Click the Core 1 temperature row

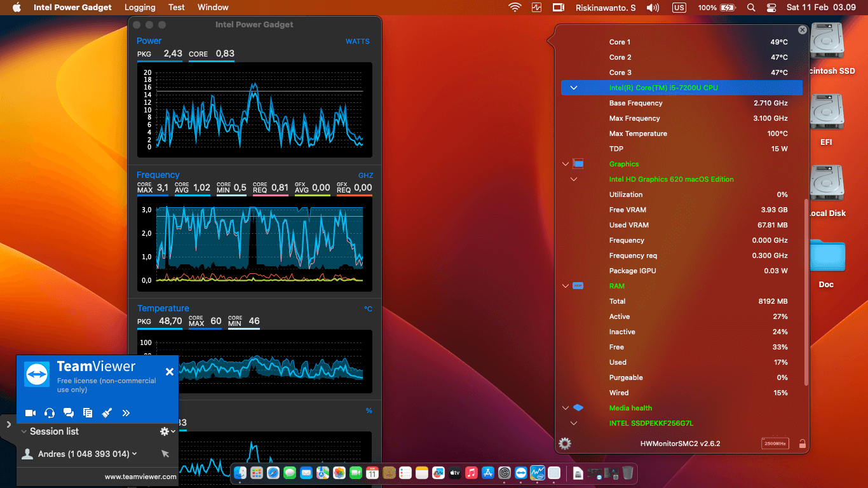(x=682, y=42)
